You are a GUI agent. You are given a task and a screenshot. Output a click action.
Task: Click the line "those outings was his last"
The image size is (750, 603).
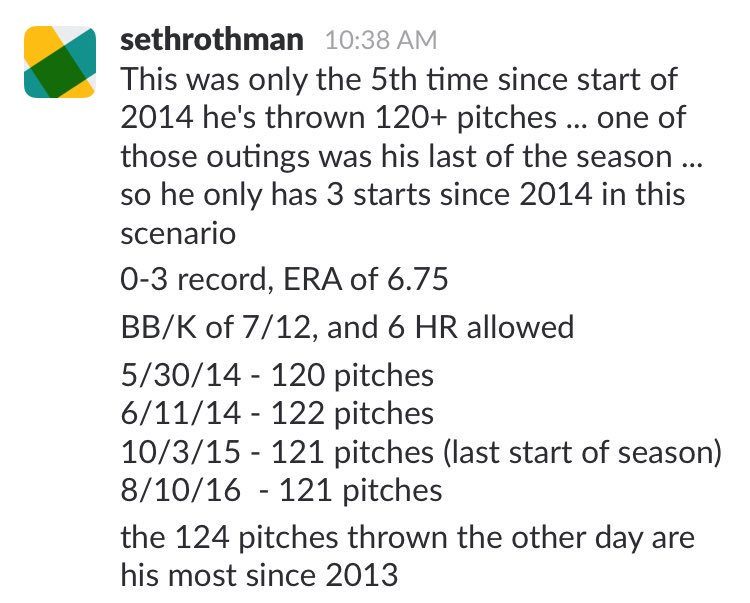[411, 157]
